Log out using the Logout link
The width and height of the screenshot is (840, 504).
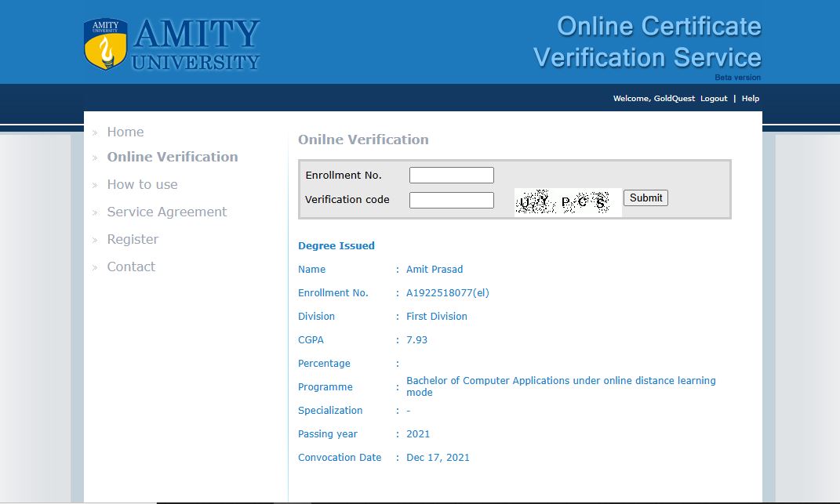[714, 99]
